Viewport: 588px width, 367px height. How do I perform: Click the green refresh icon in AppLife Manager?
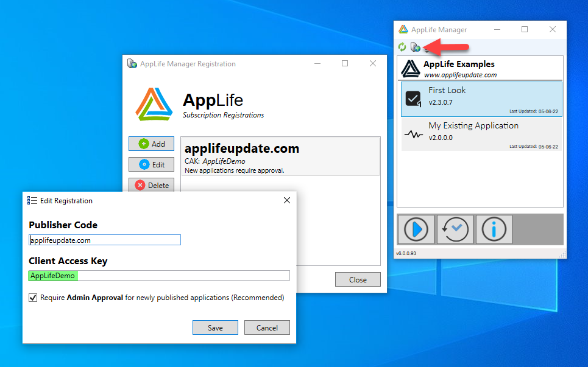click(402, 47)
